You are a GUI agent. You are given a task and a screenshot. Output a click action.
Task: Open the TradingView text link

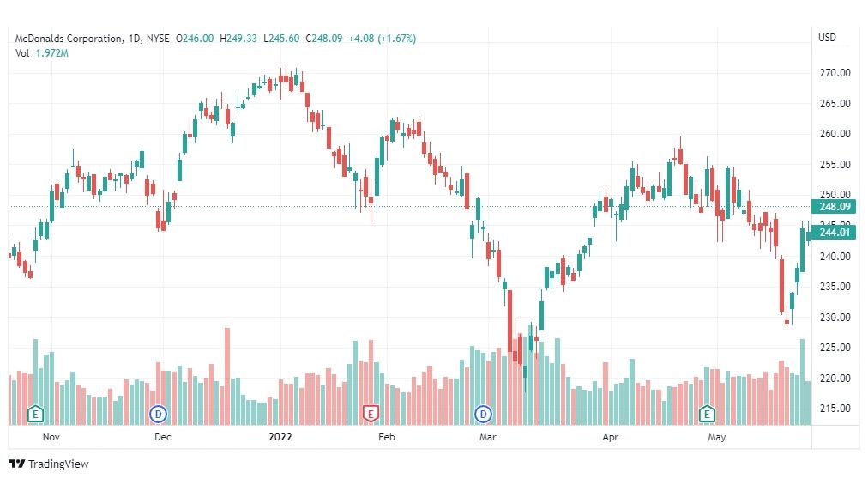click(58, 464)
